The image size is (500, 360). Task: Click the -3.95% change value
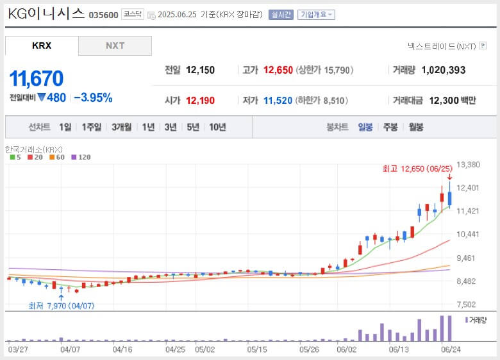pyautogui.click(x=93, y=98)
